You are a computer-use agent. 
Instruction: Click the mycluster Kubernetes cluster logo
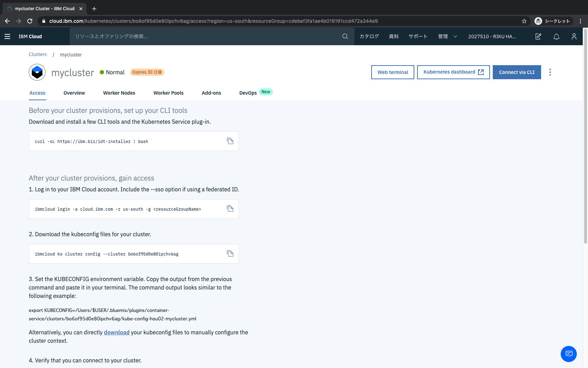[x=37, y=72]
